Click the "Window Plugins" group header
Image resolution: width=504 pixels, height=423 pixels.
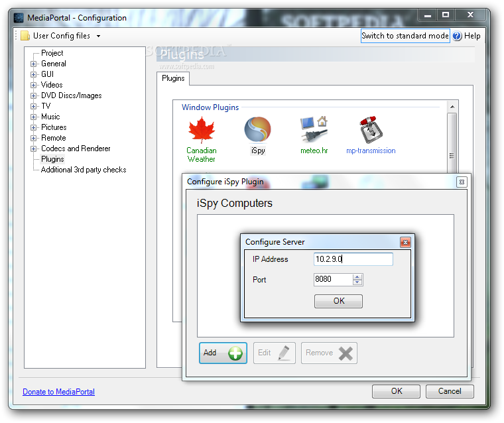(x=210, y=107)
